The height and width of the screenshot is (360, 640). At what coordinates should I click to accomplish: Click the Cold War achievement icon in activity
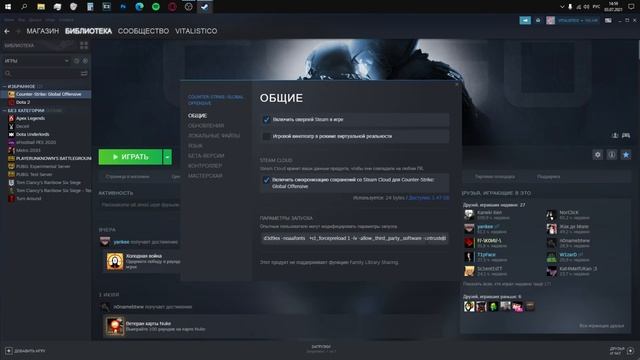(115, 261)
